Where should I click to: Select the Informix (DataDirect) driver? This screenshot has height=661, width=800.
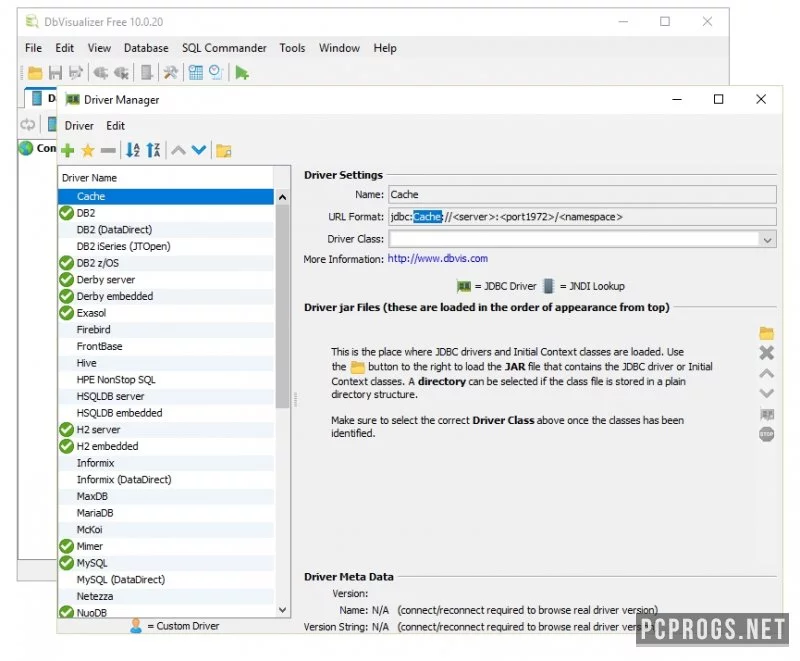point(166,479)
